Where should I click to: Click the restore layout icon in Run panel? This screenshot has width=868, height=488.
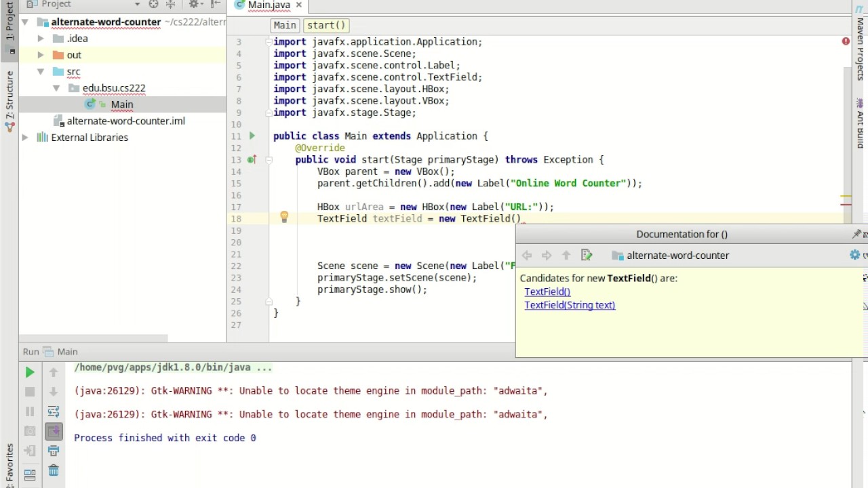tap(30, 474)
